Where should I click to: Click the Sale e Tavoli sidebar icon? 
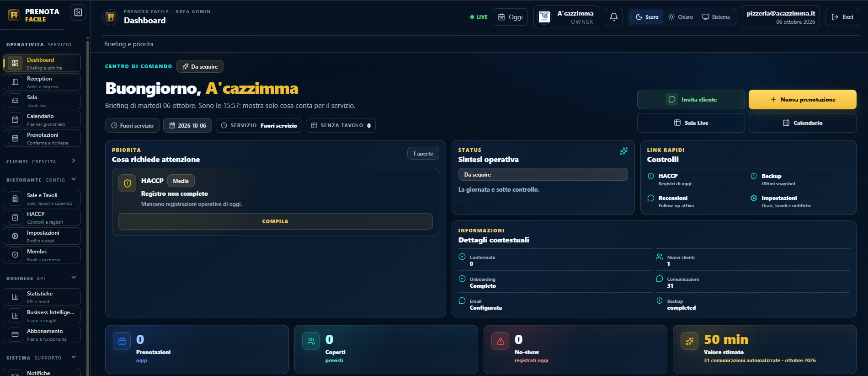[15, 199]
